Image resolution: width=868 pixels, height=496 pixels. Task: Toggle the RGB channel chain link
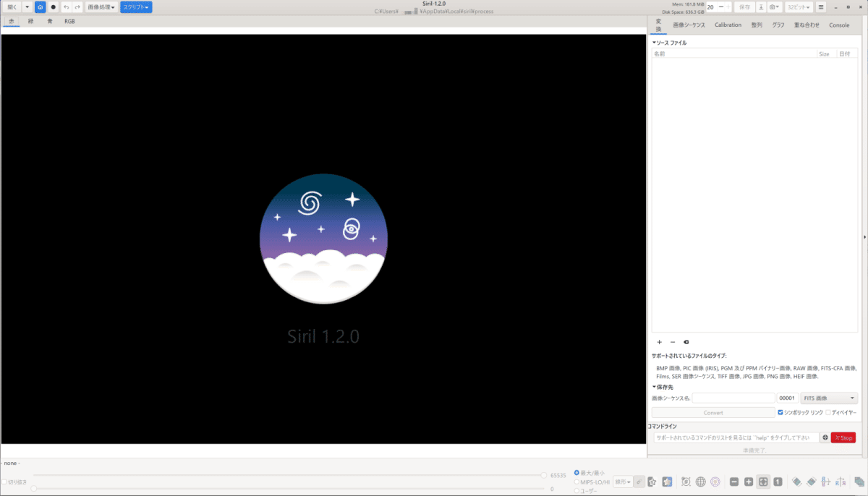[x=639, y=482]
